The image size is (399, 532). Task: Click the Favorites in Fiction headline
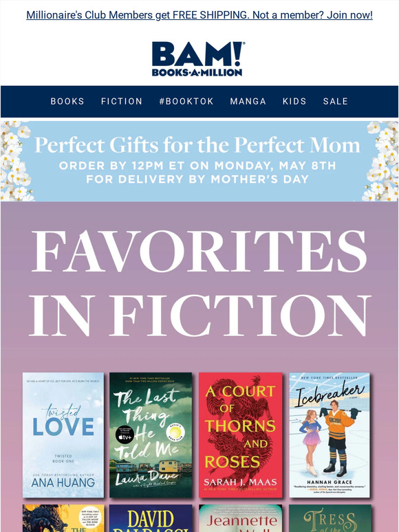click(199, 282)
